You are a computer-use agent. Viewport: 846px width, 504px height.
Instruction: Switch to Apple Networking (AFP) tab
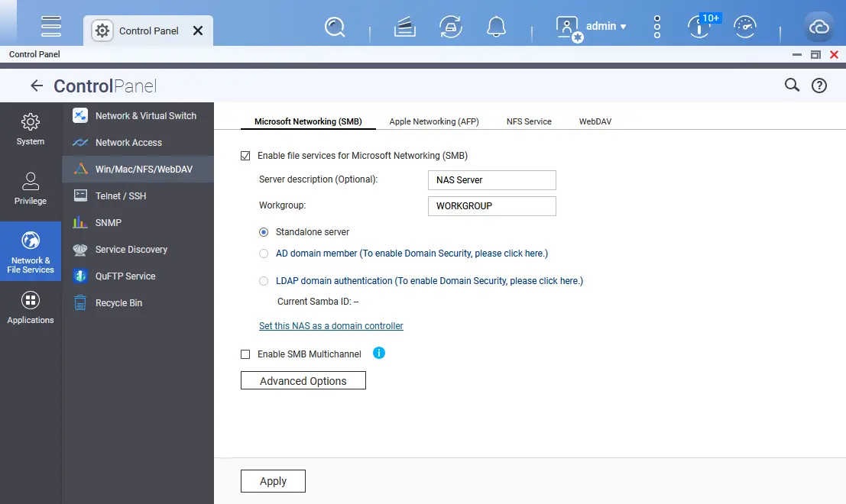coord(434,121)
